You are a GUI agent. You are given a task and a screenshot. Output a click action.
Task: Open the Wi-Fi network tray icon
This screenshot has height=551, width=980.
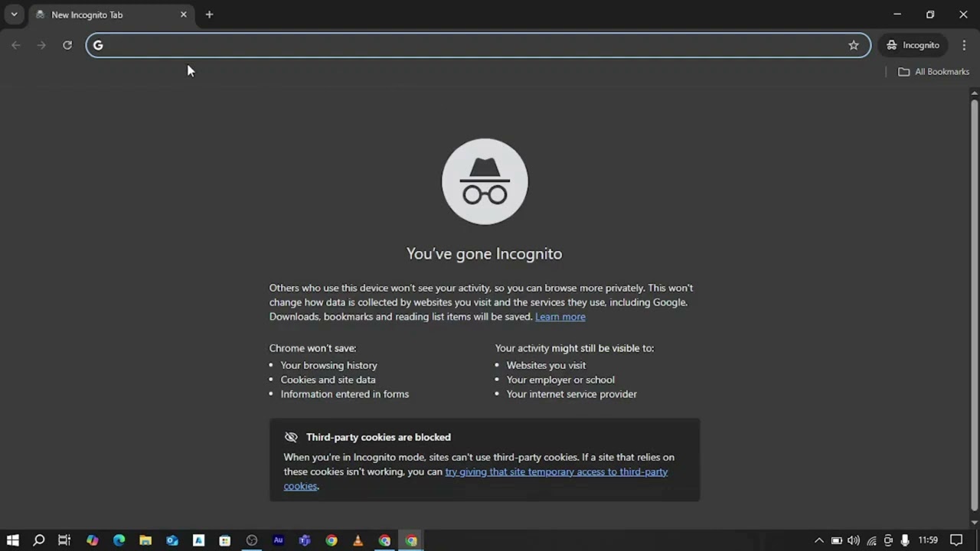click(871, 540)
